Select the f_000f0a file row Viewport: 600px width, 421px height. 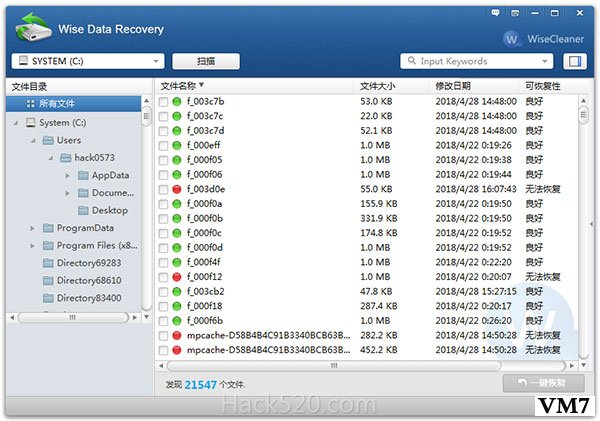(367, 204)
